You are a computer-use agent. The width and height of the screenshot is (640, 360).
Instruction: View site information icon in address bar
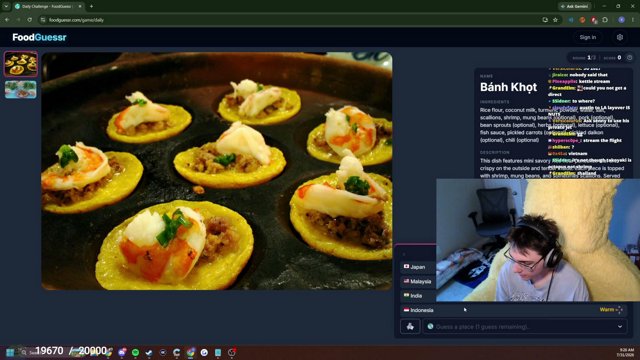pos(43,20)
